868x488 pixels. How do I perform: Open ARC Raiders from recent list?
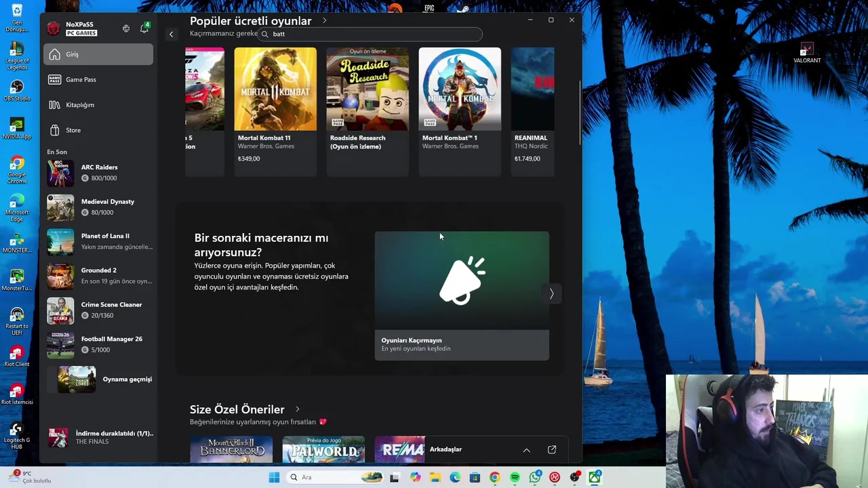click(x=100, y=172)
